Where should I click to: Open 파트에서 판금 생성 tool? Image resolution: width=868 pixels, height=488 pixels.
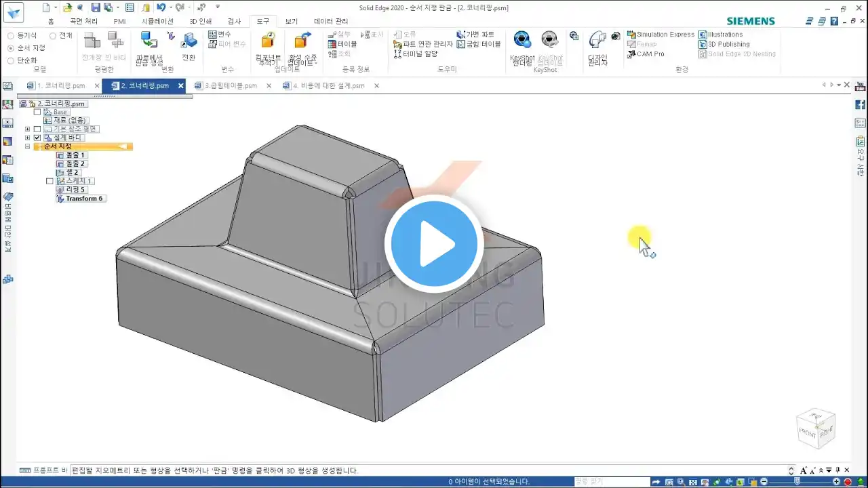point(150,49)
